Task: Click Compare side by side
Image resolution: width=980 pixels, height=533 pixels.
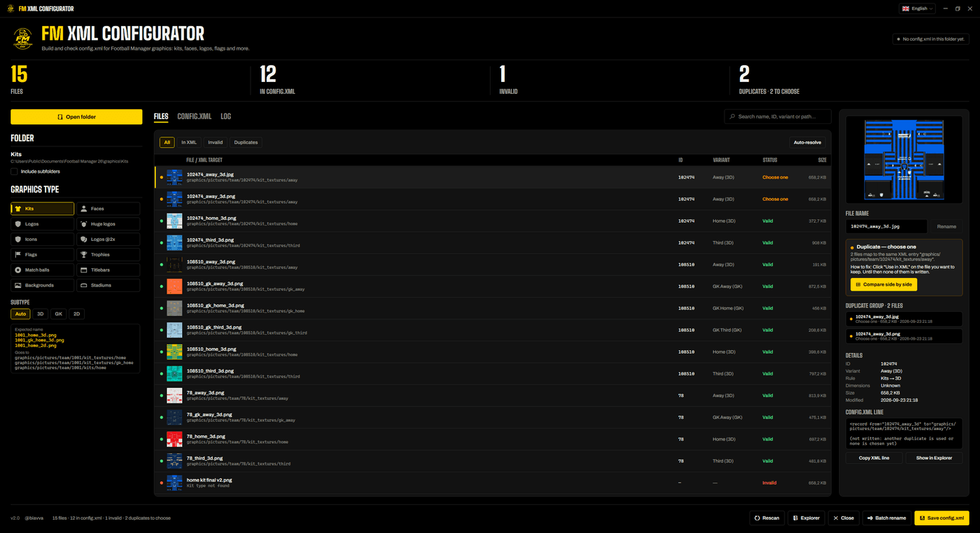Action: [883, 284]
